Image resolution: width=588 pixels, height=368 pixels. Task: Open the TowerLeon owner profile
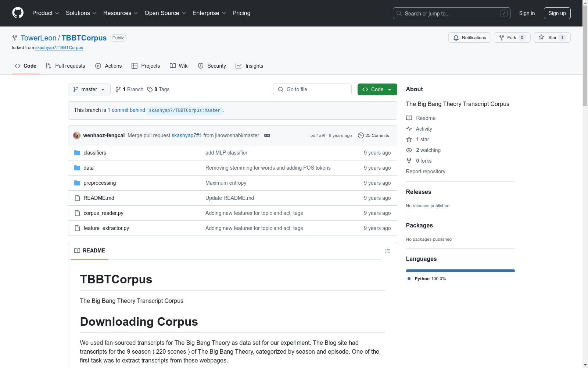pos(39,38)
